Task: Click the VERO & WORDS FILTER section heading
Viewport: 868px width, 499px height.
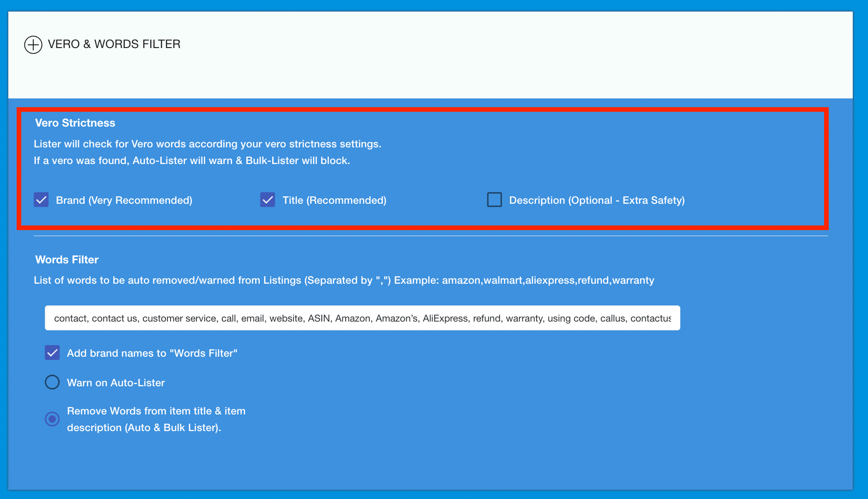Action: coord(114,44)
